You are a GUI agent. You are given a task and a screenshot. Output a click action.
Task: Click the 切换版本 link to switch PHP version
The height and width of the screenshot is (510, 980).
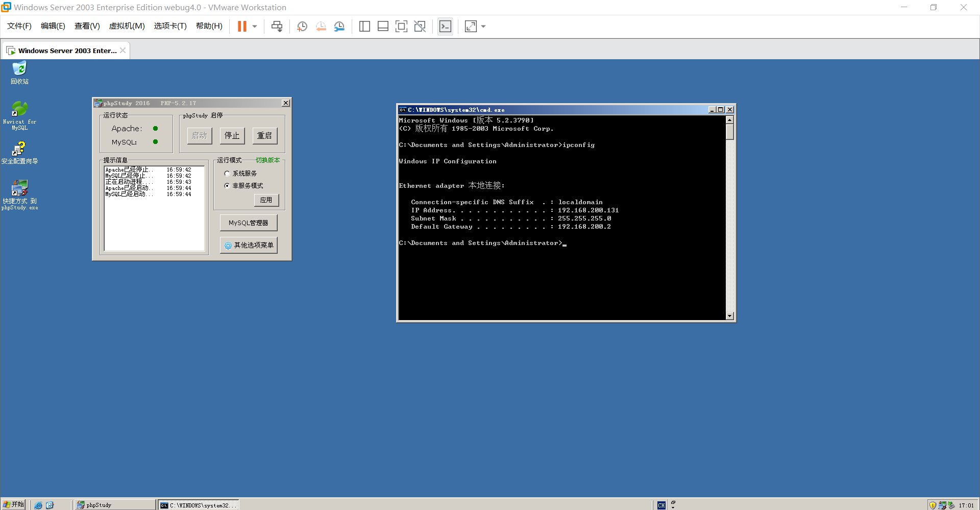point(268,160)
